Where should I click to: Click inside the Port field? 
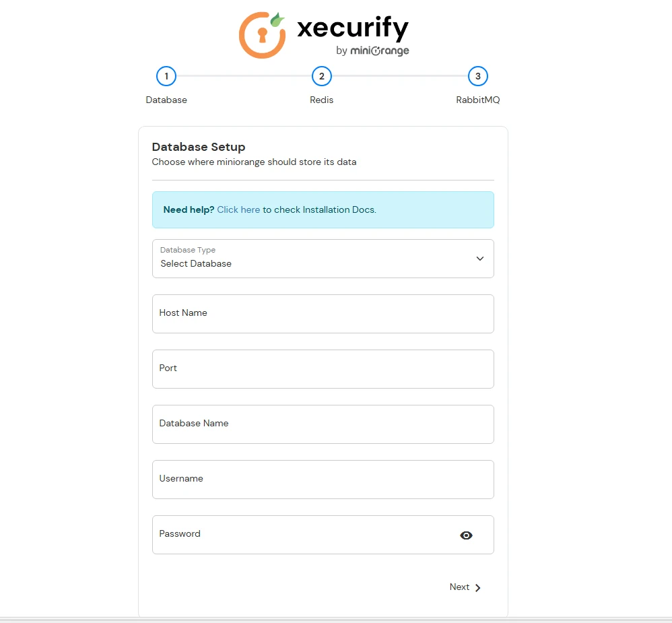pyautogui.click(x=323, y=369)
